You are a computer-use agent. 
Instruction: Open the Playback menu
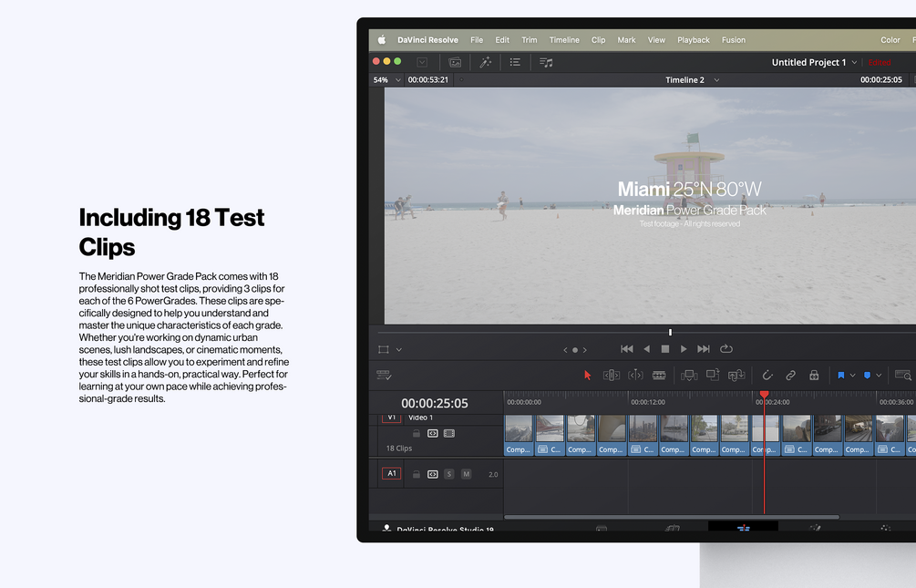pos(694,40)
